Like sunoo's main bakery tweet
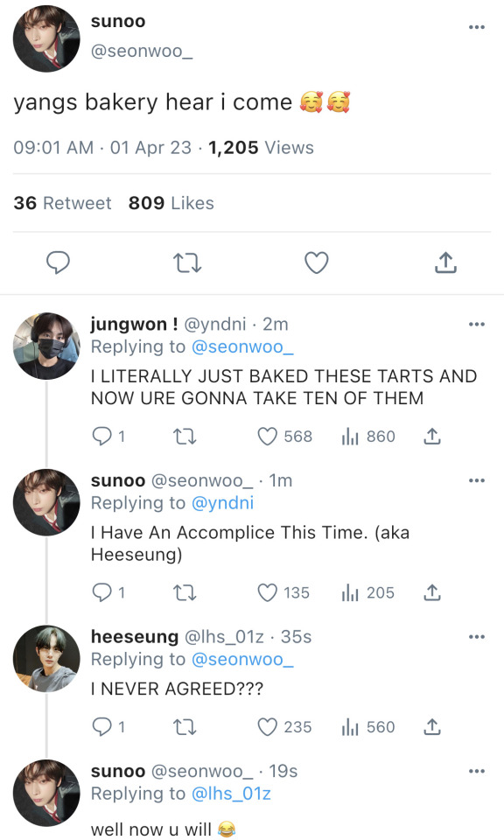The width and height of the screenshot is (504, 840). click(317, 263)
